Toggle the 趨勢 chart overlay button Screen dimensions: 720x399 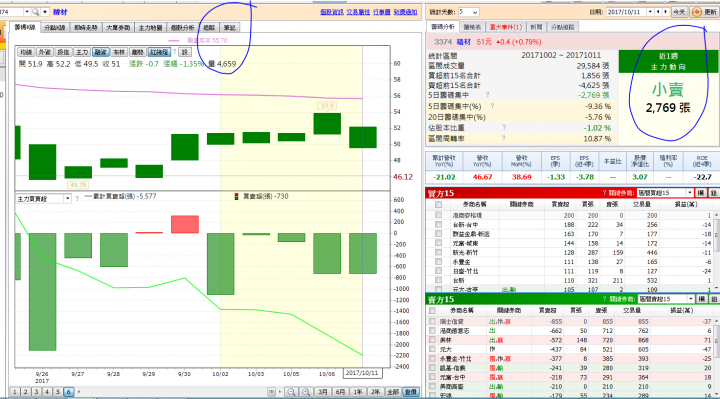(137, 52)
